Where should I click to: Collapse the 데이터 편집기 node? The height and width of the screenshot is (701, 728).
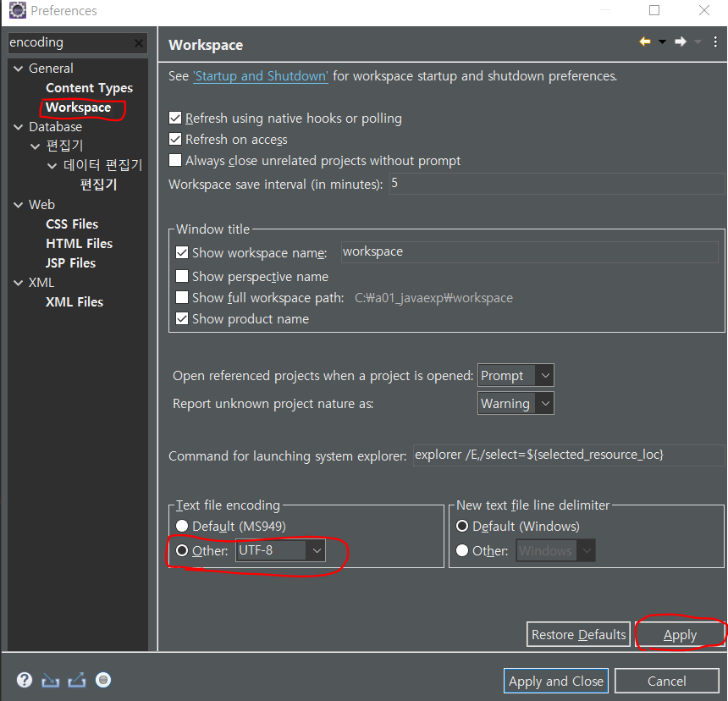[52, 166]
